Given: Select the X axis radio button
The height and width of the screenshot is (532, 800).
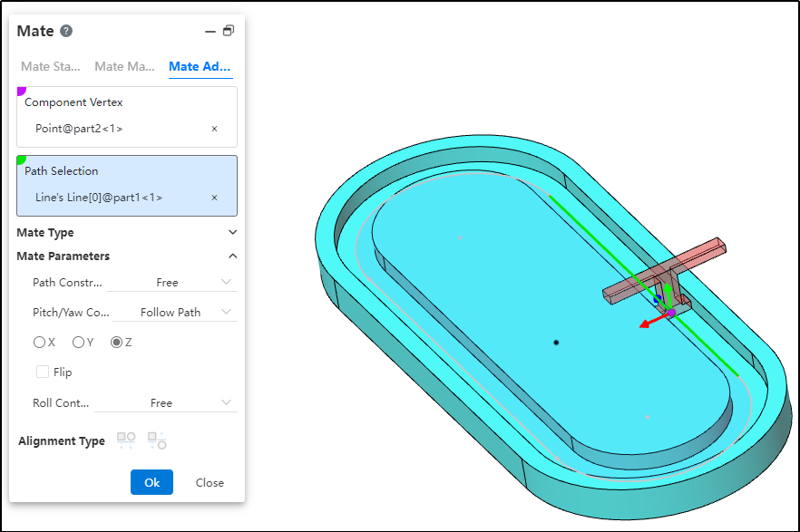Looking at the screenshot, I should (39, 343).
